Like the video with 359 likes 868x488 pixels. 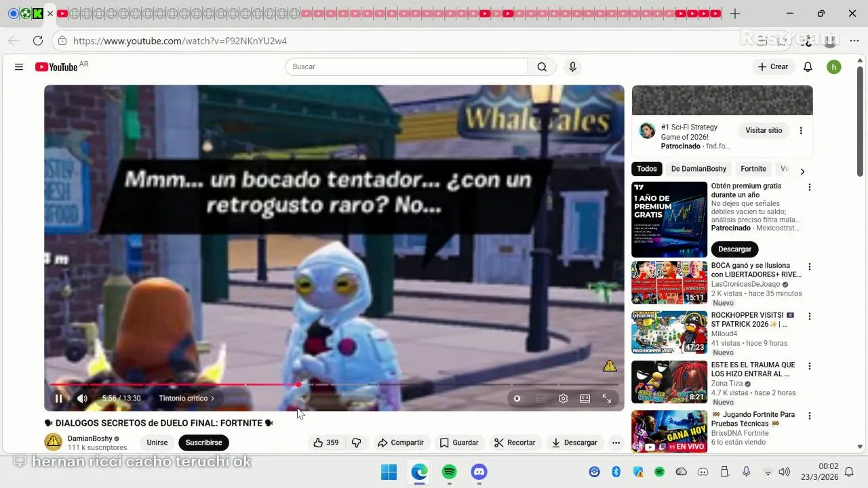coord(325,443)
